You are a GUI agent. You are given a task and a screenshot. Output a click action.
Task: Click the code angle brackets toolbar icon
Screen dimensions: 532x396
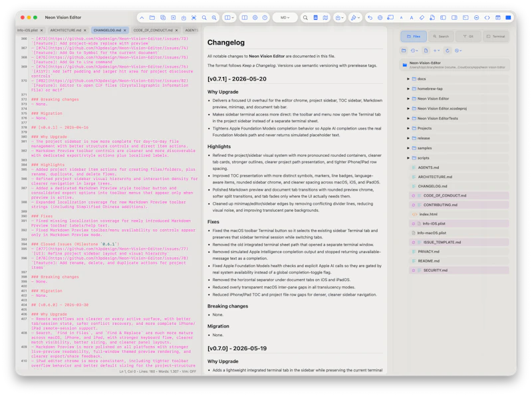coord(487,18)
